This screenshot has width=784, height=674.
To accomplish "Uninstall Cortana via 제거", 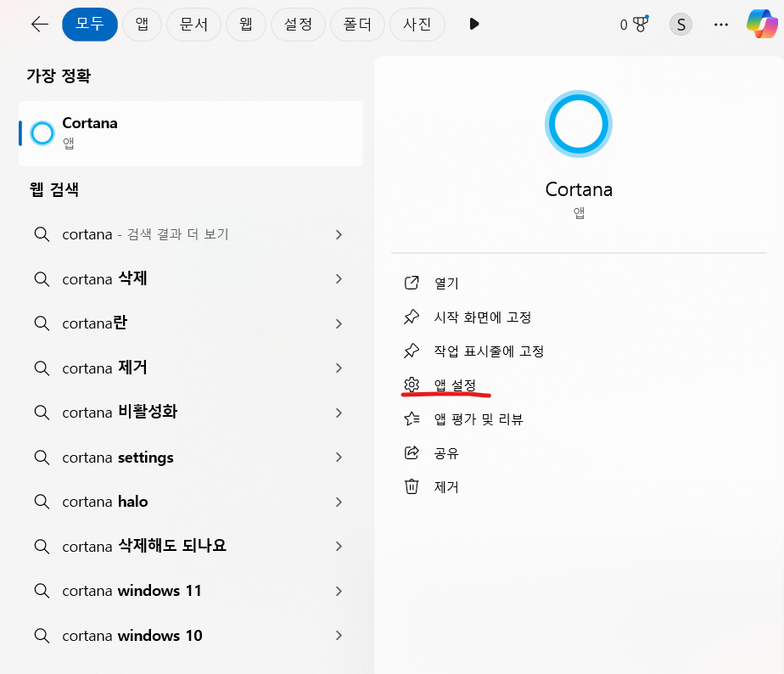I will (446, 487).
